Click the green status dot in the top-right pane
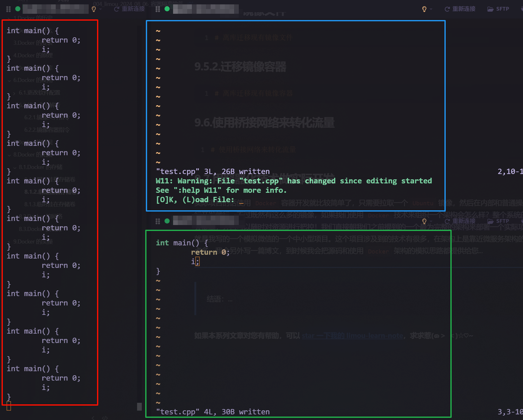The height and width of the screenshot is (420, 523). [x=167, y=9]
